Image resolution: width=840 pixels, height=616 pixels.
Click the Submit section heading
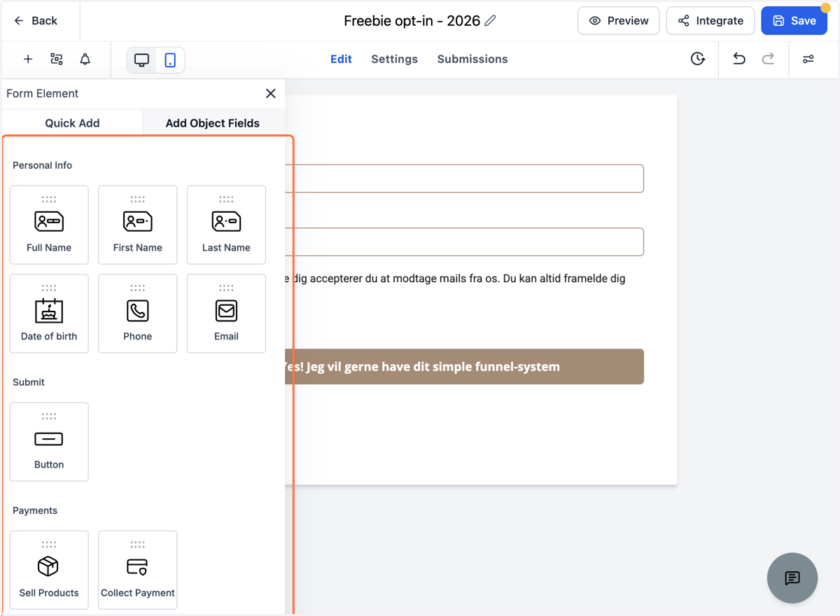(x=29, y=382)
